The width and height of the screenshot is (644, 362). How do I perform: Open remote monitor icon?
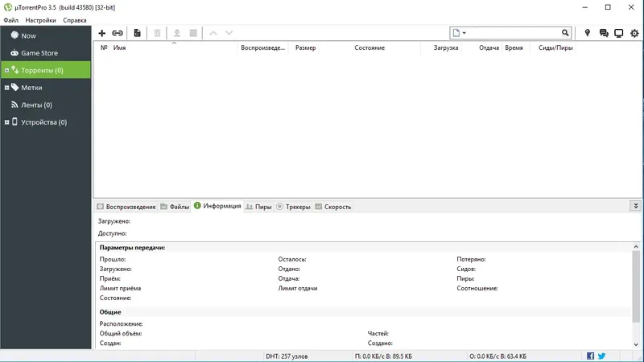click(x=619, y=33)
